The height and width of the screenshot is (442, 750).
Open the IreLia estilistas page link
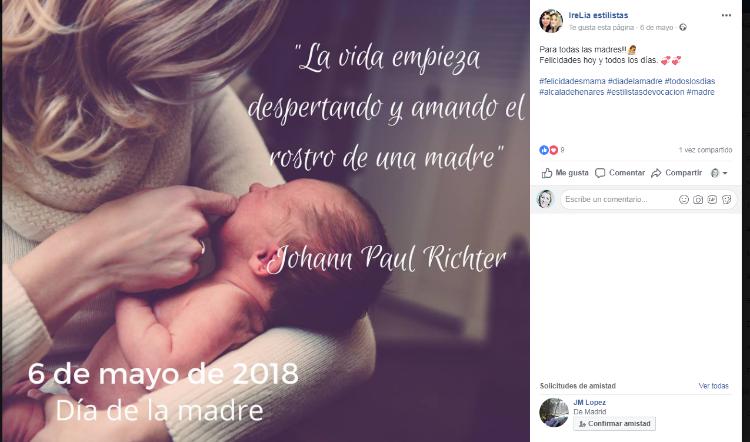(x=598, y=15)
